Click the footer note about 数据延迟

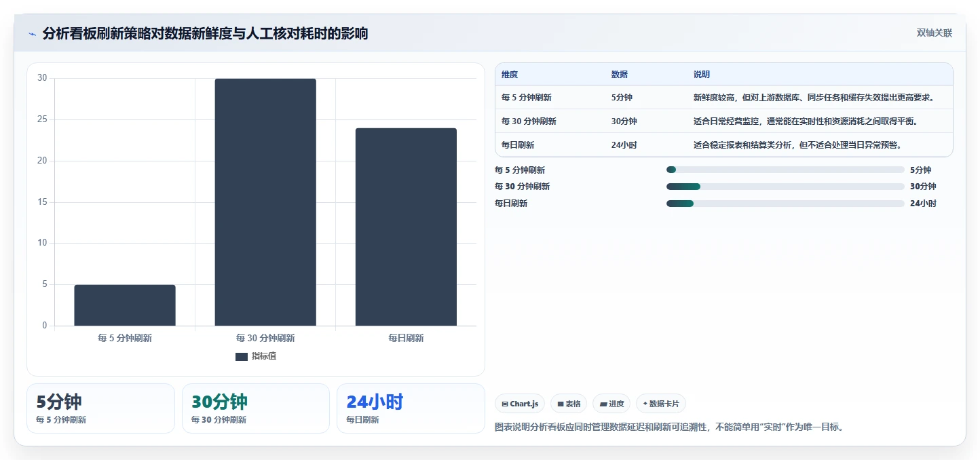tap(669, 427)
